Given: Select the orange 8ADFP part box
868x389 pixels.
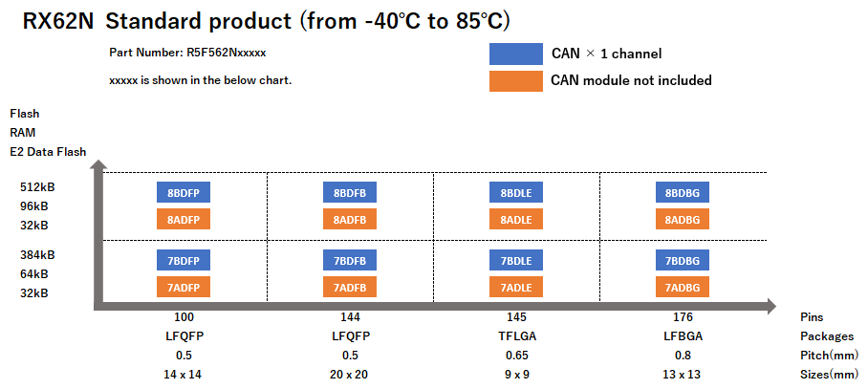Looking at the screenshot, I should 183,220.
